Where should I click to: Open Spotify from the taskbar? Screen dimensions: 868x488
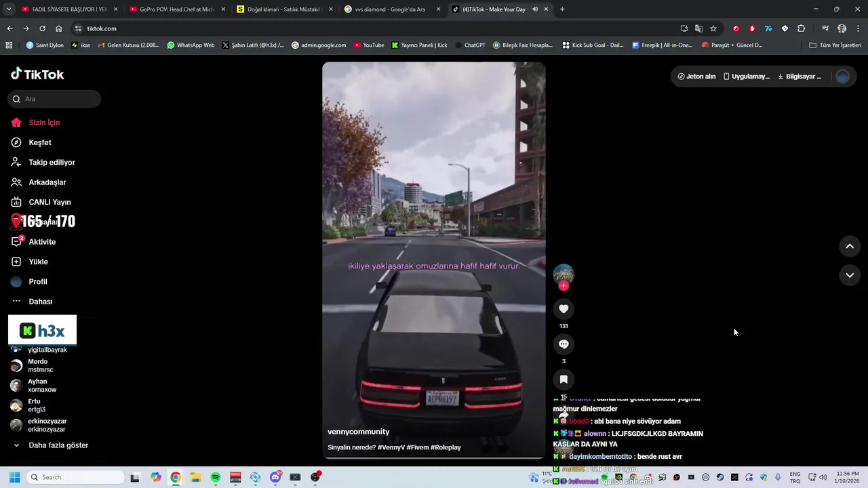pyautogui.click(x=215, y=477)
